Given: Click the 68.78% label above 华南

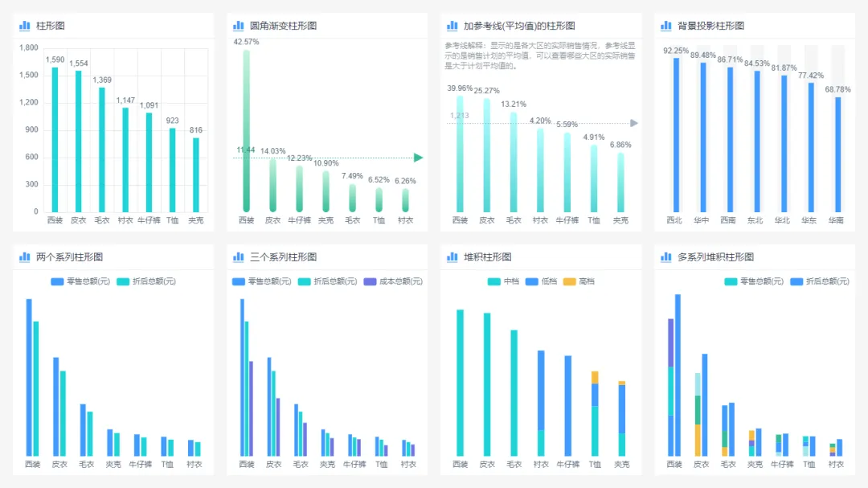Looking at the screenshot, I should point(838,89).
